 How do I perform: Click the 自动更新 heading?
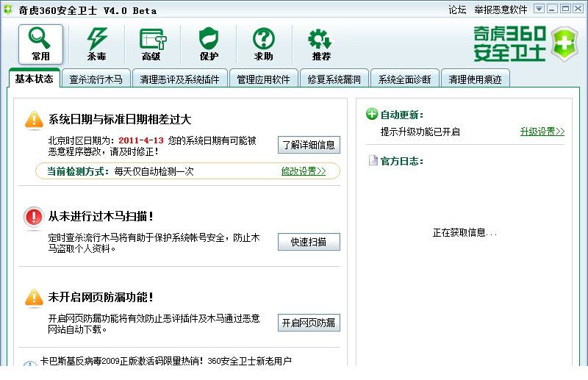[402, 115]
